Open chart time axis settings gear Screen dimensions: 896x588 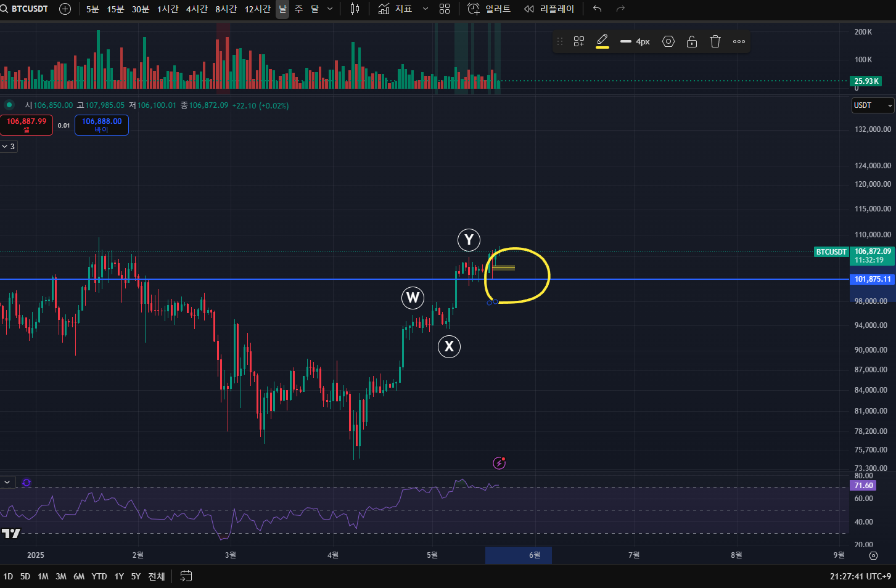873,555
